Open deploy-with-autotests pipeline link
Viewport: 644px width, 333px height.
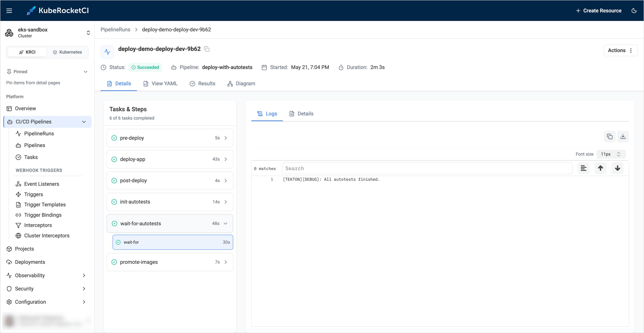[227, 67]
